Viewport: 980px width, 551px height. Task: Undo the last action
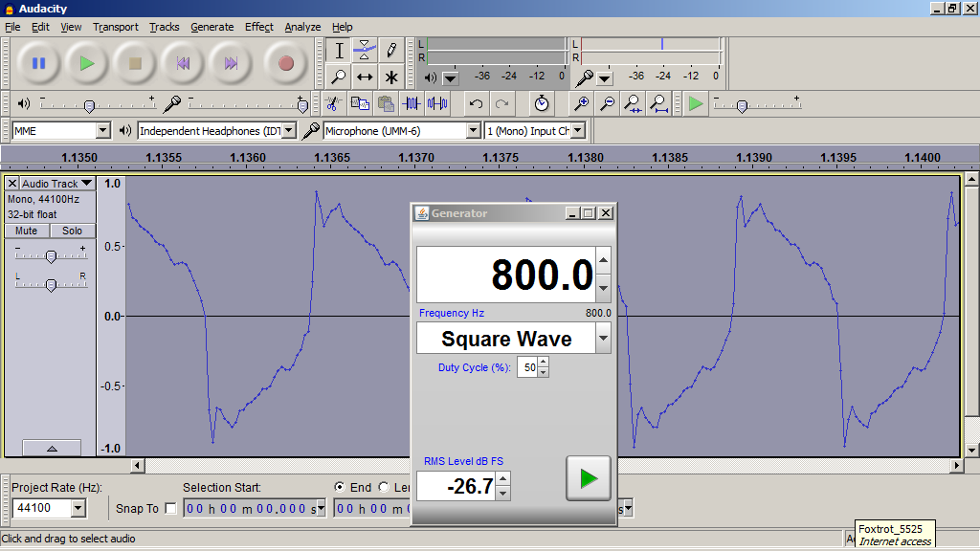click(x=476, y=103)
